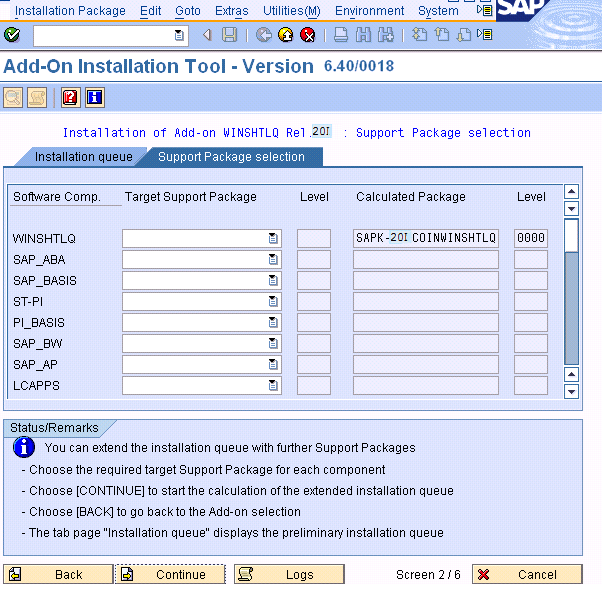The height and width of the screenshot is (594, 602).
Task: Open Logs via the Logs button
Action: [x=289, y=574]
